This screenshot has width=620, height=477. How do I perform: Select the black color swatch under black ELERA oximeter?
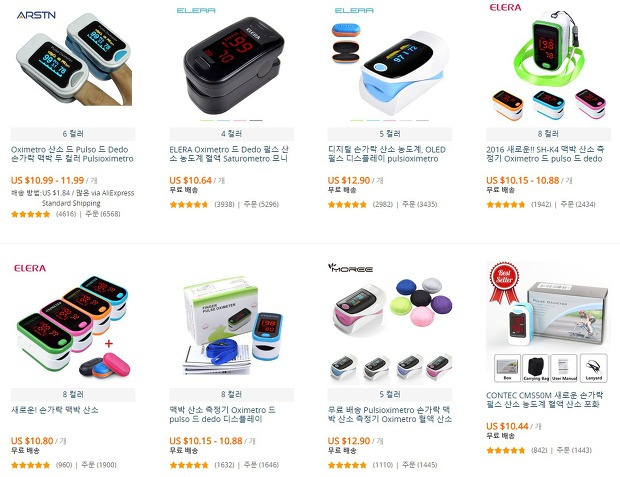pos(256,120)
